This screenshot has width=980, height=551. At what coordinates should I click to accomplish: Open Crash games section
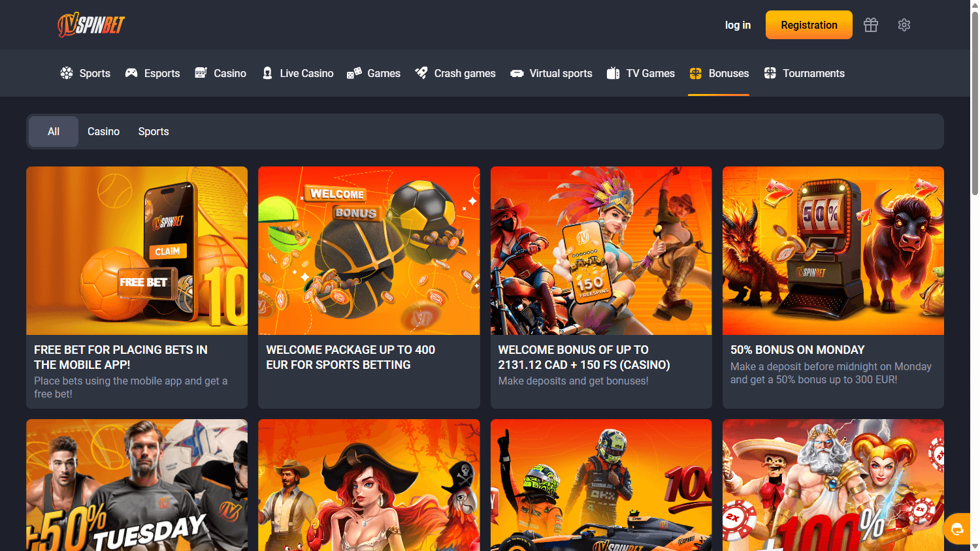pos(455,73)
